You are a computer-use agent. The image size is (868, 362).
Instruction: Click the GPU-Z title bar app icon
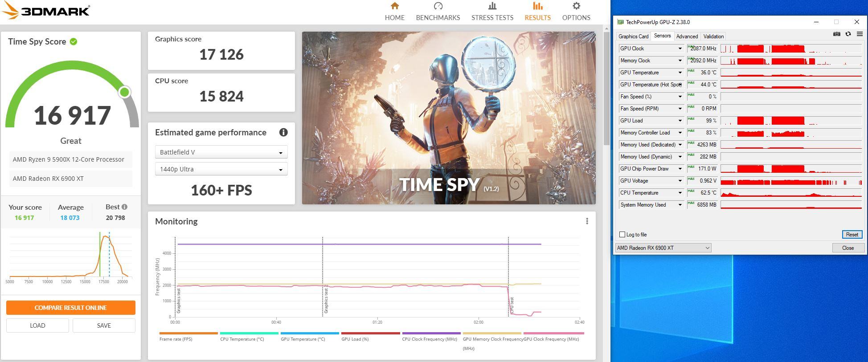coord(620,22)
